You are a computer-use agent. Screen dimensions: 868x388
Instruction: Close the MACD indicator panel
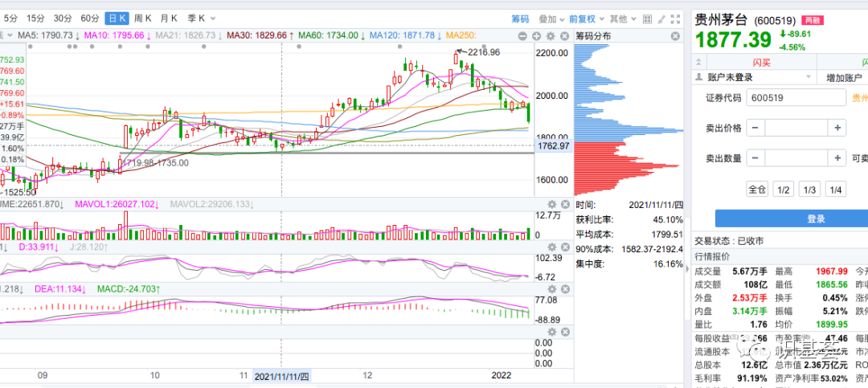[565, 289]
